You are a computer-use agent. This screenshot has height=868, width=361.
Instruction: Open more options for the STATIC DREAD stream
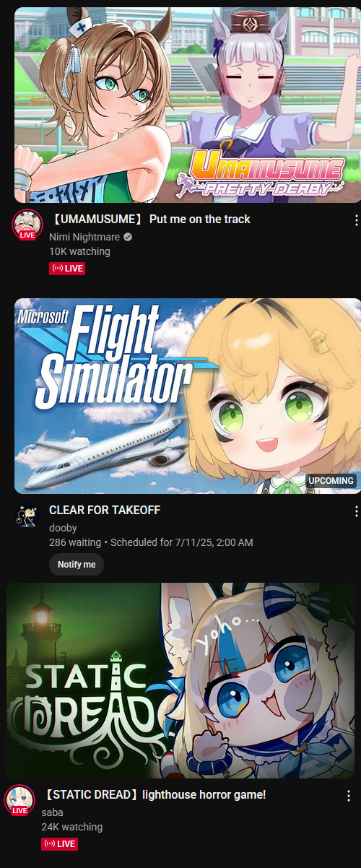click(x=349, y=796)
